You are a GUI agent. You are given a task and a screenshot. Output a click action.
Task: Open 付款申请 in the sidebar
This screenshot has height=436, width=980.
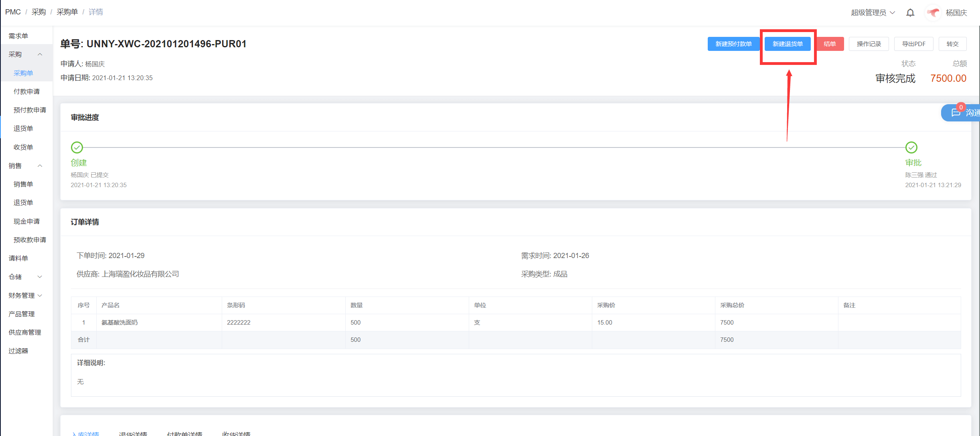26,92
